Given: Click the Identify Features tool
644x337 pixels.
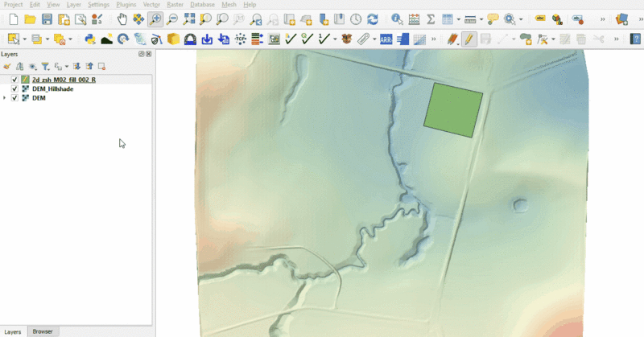Looking at the screenshot, I should point(397,18).
